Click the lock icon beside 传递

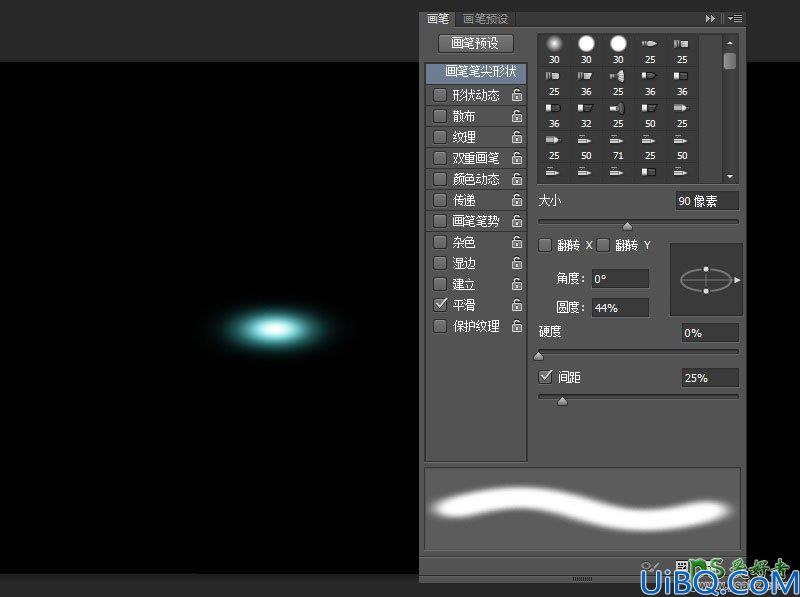(x=517, y=200)
